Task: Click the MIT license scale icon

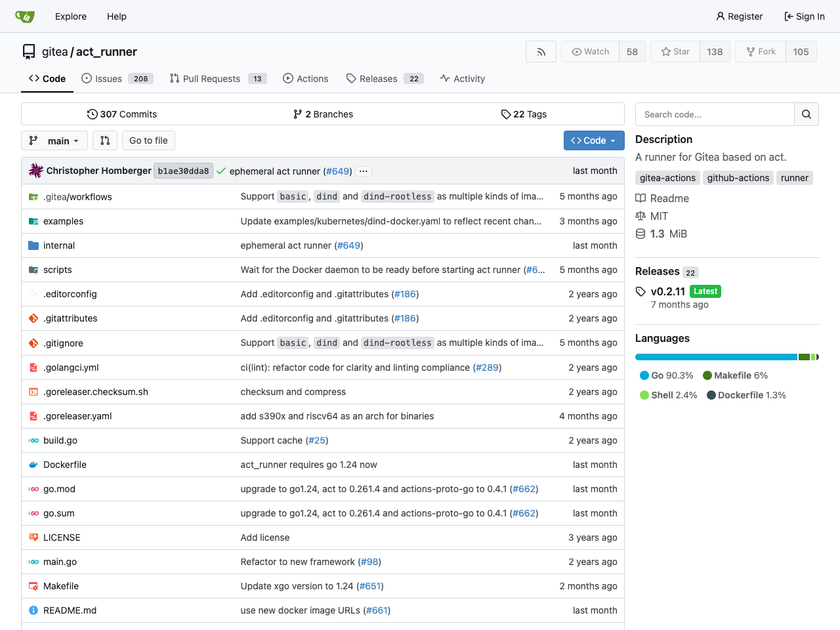Action: click(x=640, y=216)
